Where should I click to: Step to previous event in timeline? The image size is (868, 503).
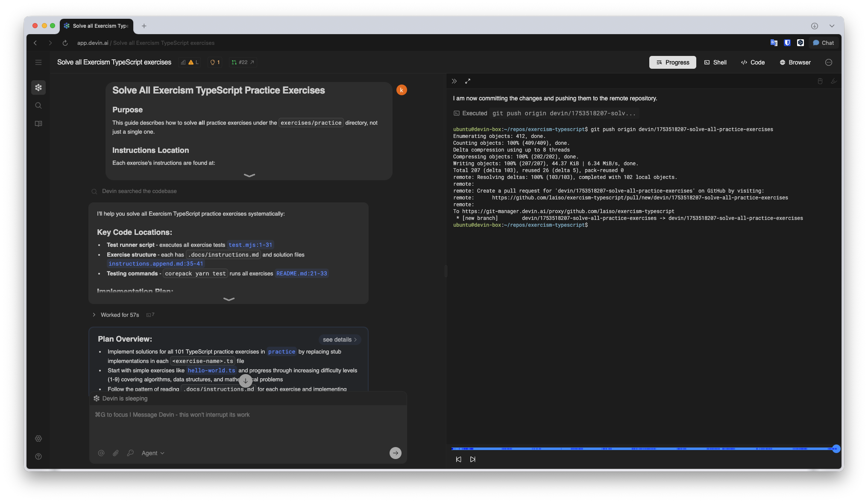pyautogui.click(x=458, y=459)
